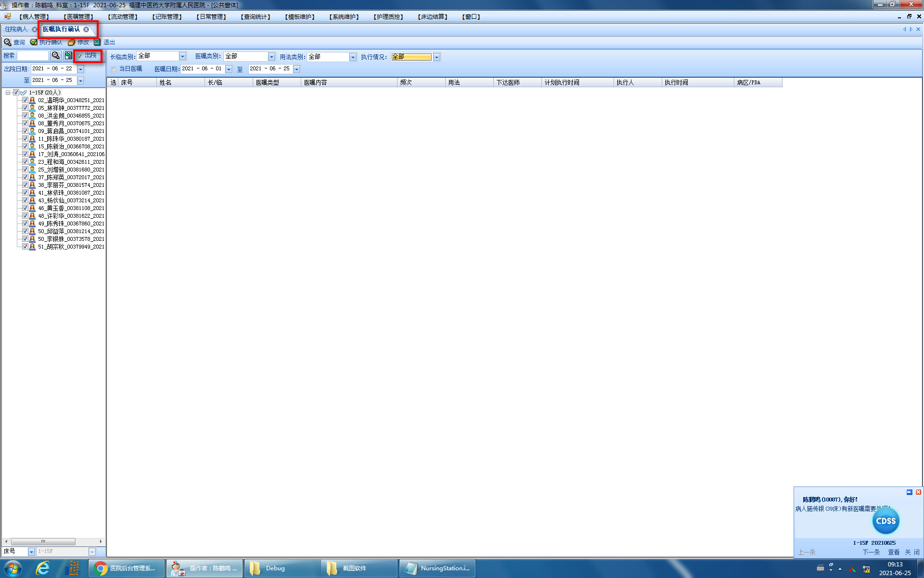Open the 【医嘱管理】 menu
924x578 pixels.
(78, 17)
